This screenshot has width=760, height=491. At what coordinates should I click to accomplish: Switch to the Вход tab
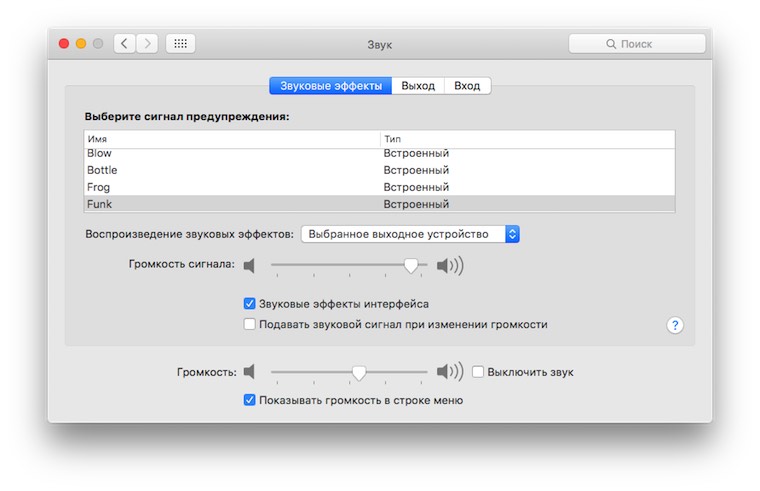click(x=467, y=86)
